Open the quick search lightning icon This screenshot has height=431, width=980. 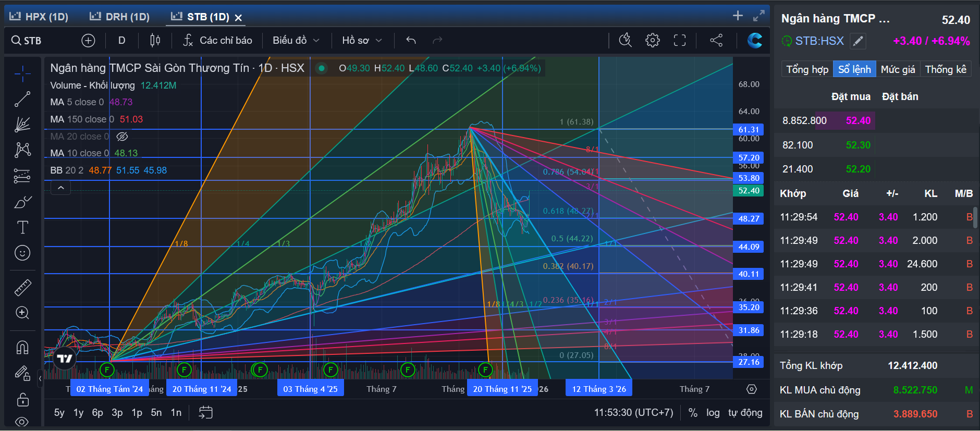click(x=625, y=41)
